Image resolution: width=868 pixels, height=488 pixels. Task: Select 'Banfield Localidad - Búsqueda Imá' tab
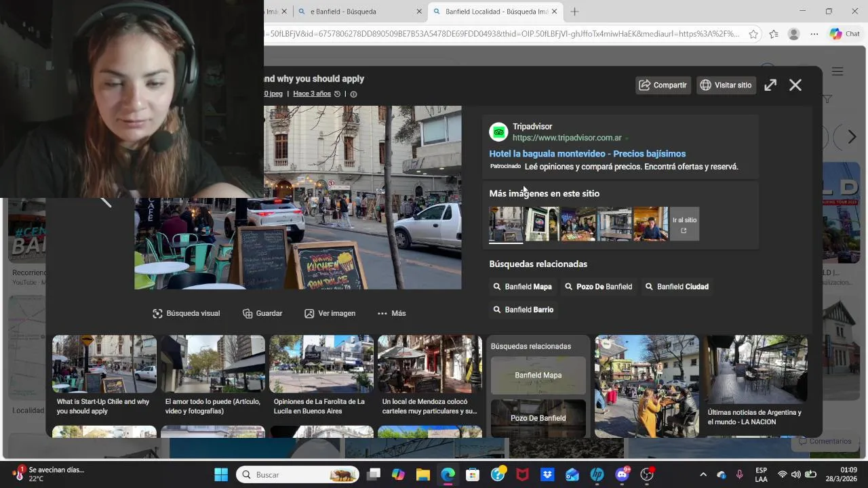coord(495,12)
